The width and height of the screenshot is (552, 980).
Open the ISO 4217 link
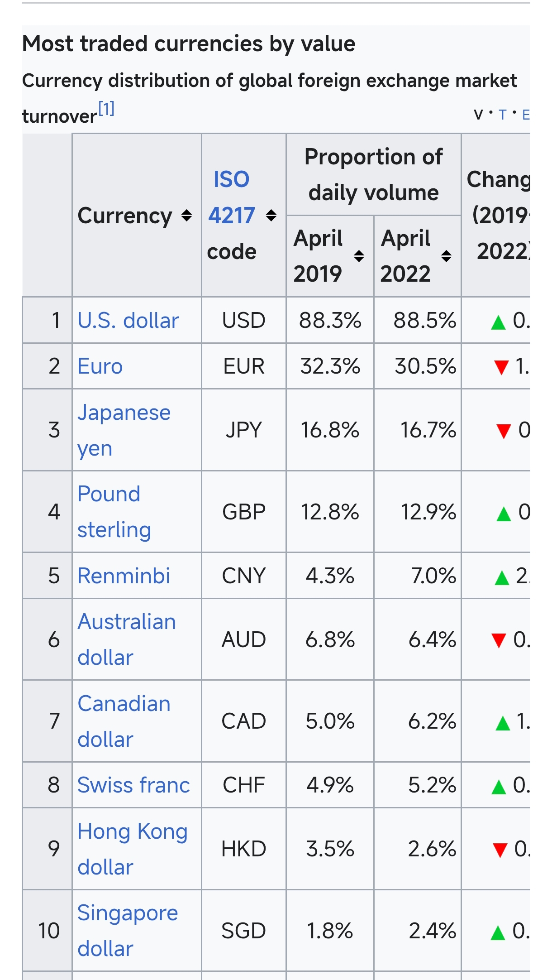pyautogui.click(x=231, y=197)
